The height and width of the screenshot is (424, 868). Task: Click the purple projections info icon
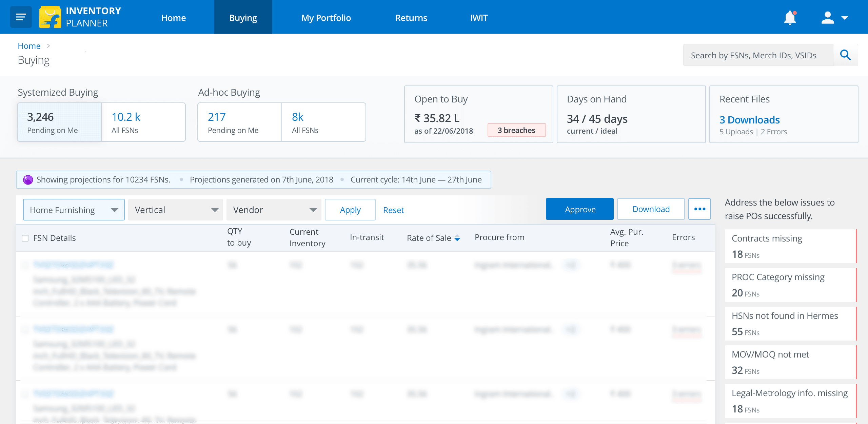(x=28, y=180)
